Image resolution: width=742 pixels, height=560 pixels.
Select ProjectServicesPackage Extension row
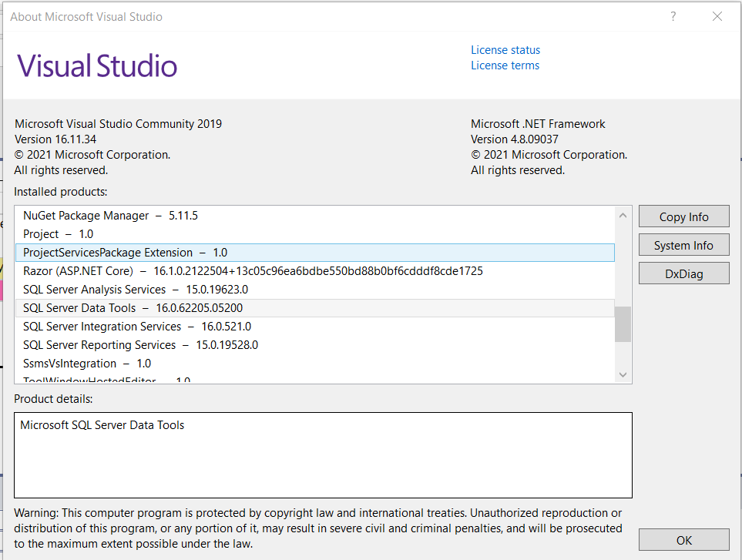pyautogui.click(x=315, y=253)
